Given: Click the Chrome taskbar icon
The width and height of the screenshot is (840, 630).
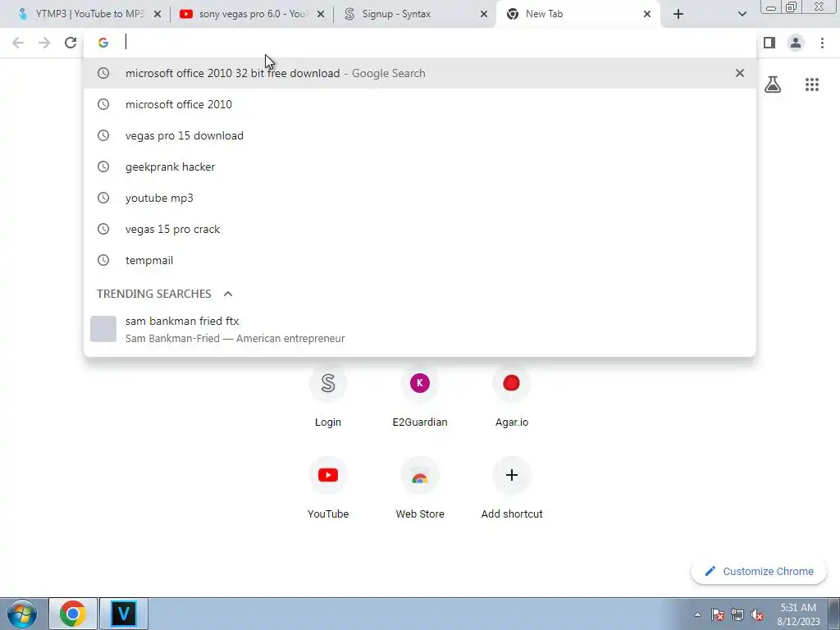Looking at the screenshot, I should tap(73, 614).
